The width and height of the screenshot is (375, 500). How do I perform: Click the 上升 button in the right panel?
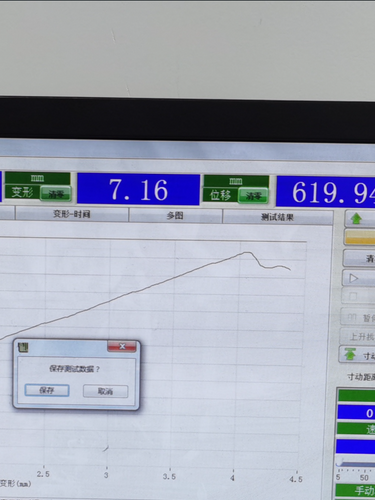[x=358, y=336]
